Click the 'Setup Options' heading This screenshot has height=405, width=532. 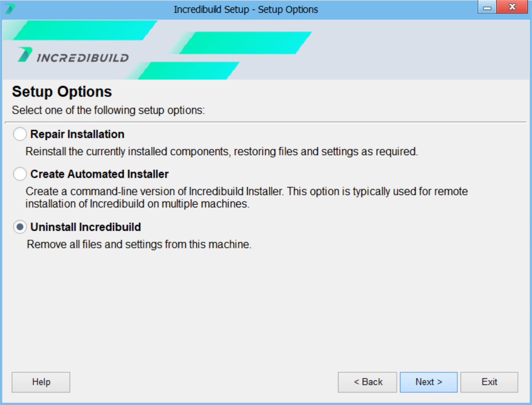click(62, 92)
